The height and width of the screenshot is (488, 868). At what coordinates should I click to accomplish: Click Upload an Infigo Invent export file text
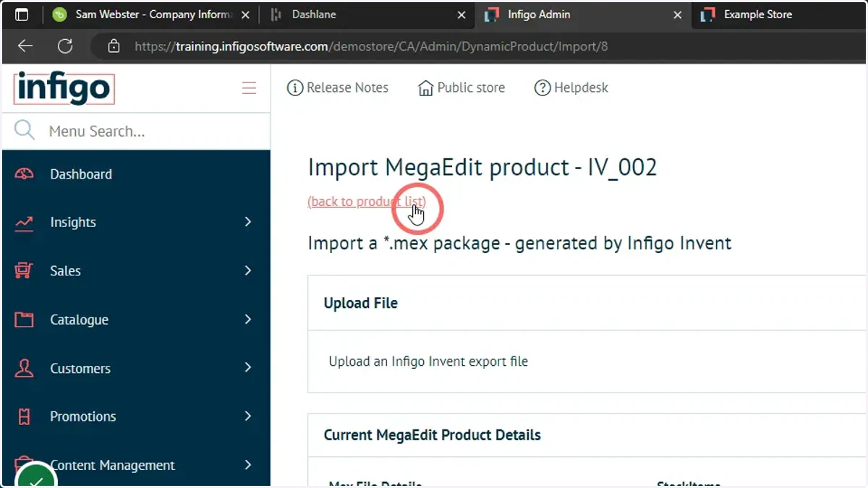[428, 361]
